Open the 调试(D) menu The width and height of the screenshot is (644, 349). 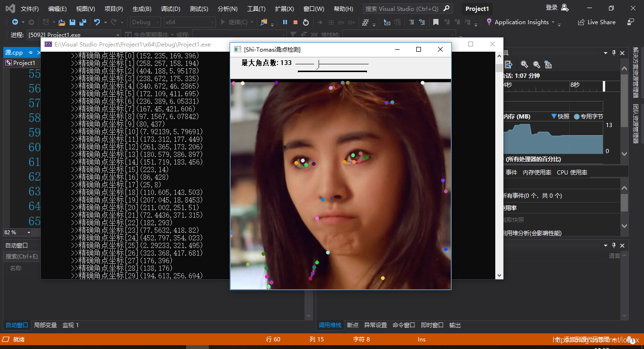(170, 9)
